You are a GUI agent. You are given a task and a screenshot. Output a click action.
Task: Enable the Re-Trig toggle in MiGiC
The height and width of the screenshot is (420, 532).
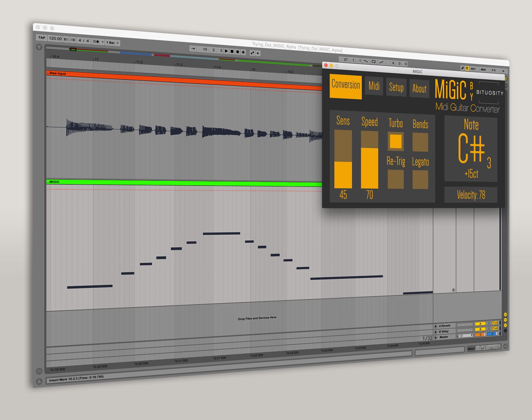[x=396, y=179]
